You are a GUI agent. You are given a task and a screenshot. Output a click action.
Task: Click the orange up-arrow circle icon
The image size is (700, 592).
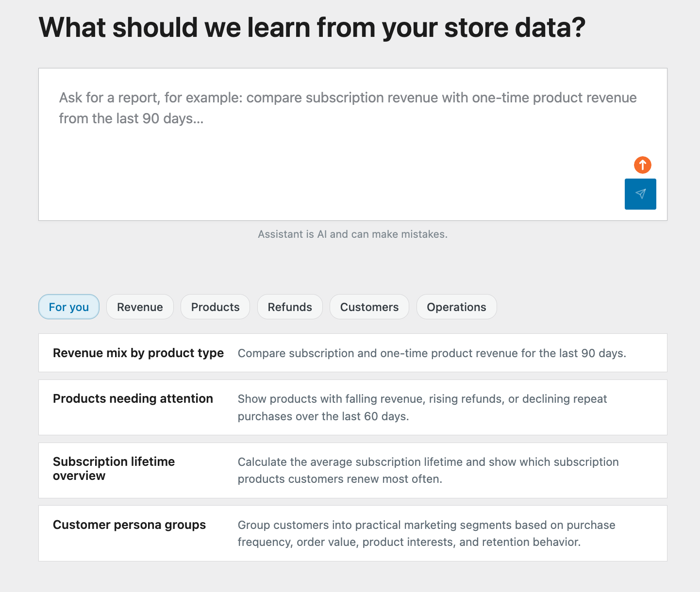pos(643,165)
